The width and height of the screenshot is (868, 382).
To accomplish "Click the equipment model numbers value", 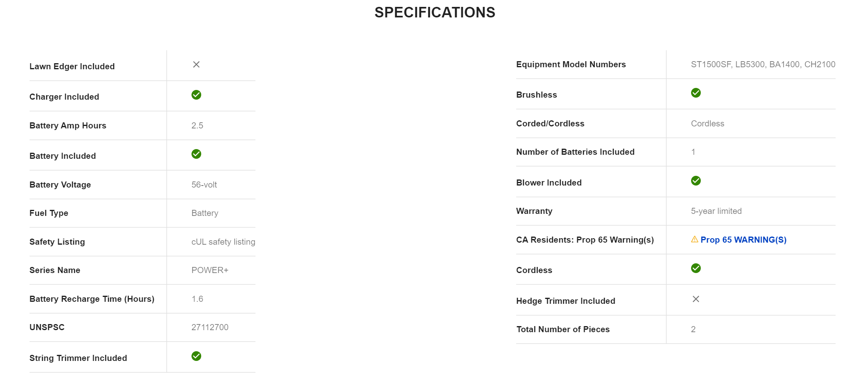I will coord(763,64).
